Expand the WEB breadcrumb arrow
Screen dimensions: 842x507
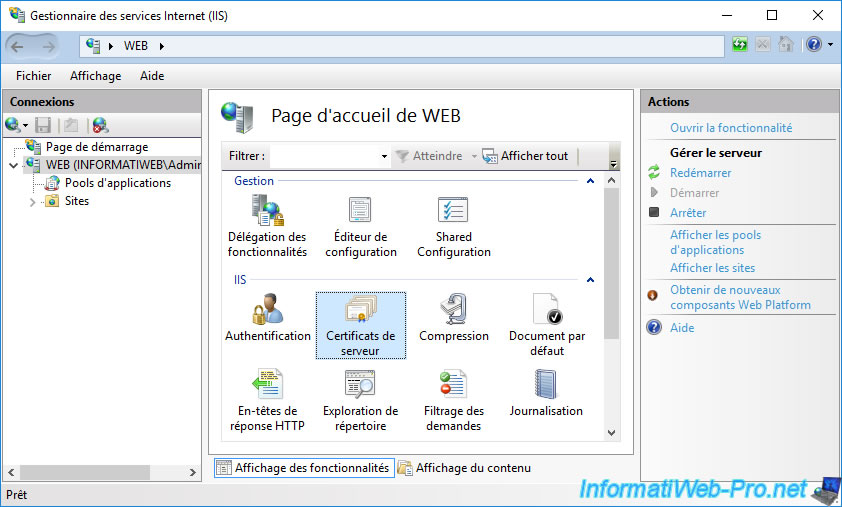point(161,46)
